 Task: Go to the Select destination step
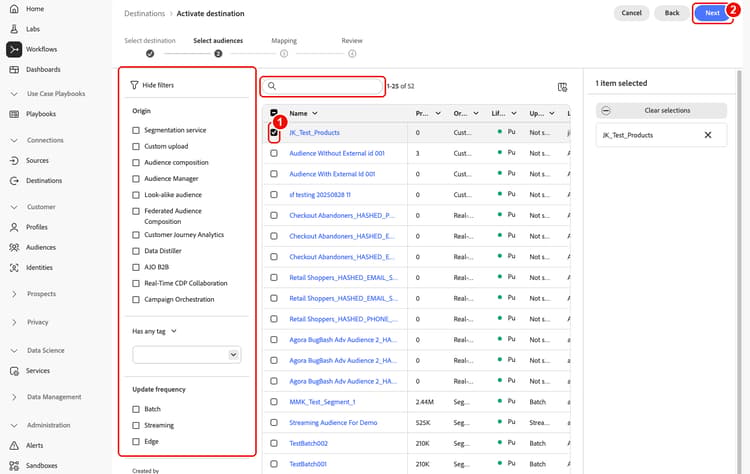(150, 41)
